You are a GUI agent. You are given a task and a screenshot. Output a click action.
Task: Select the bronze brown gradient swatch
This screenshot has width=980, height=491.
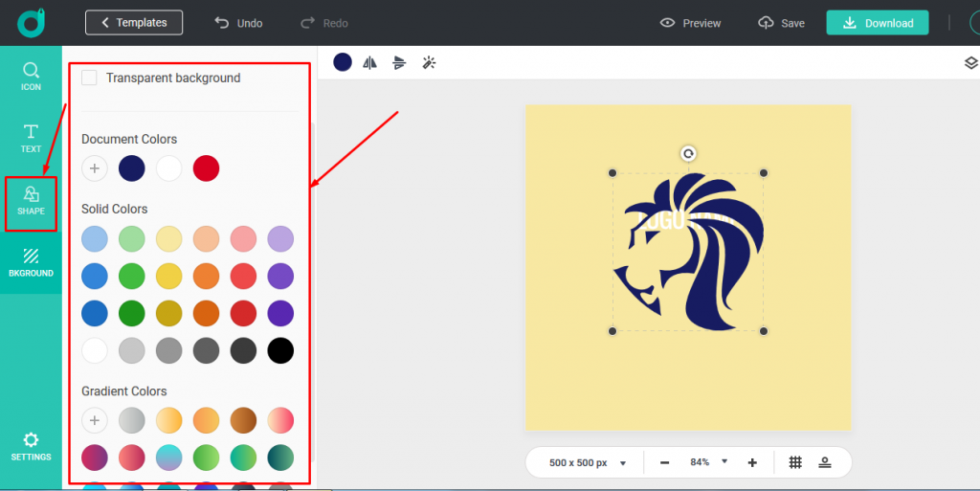click(x=243, y=420)
